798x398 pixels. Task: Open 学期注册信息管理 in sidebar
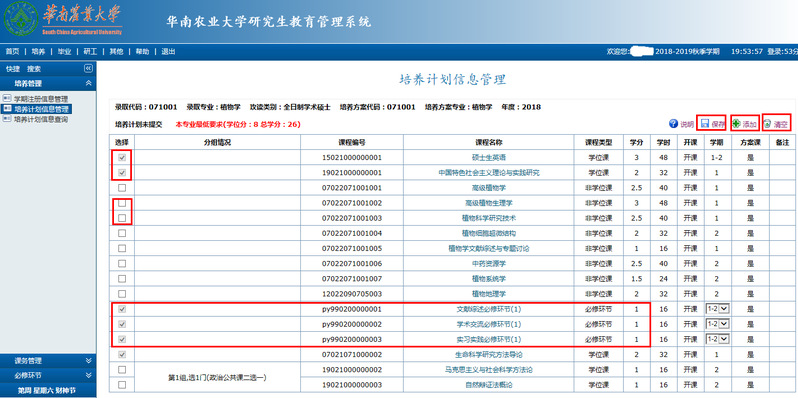point(41,99)
